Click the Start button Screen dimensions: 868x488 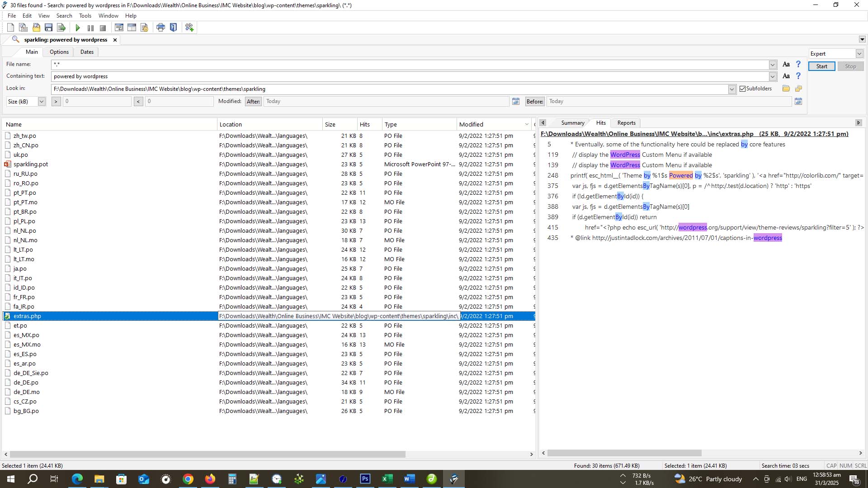[x=821, y=66]
